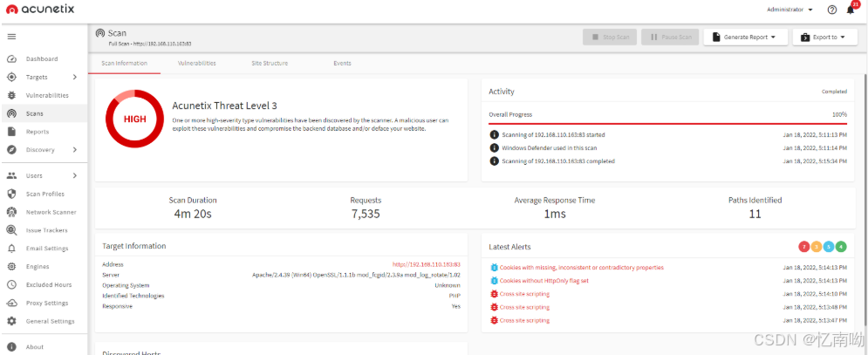The image size is (868, 355).
Task: Click the blue low-severity count badge
Action: (829, 247)
